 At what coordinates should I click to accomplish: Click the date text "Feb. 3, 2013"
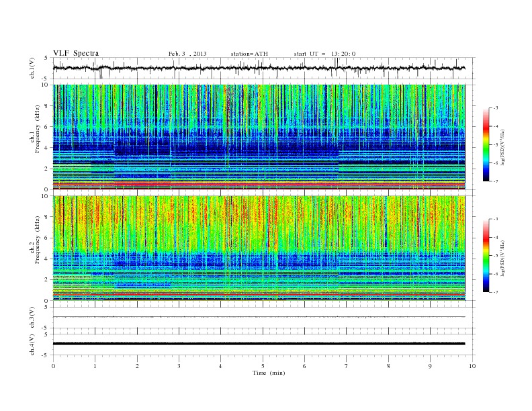point(187,54)
